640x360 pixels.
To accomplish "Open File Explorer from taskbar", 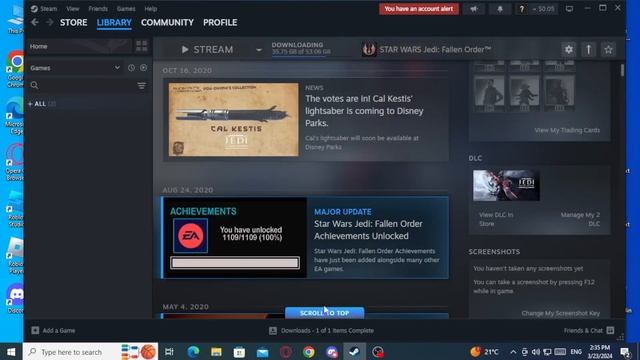I will click(x=216, y=351).
